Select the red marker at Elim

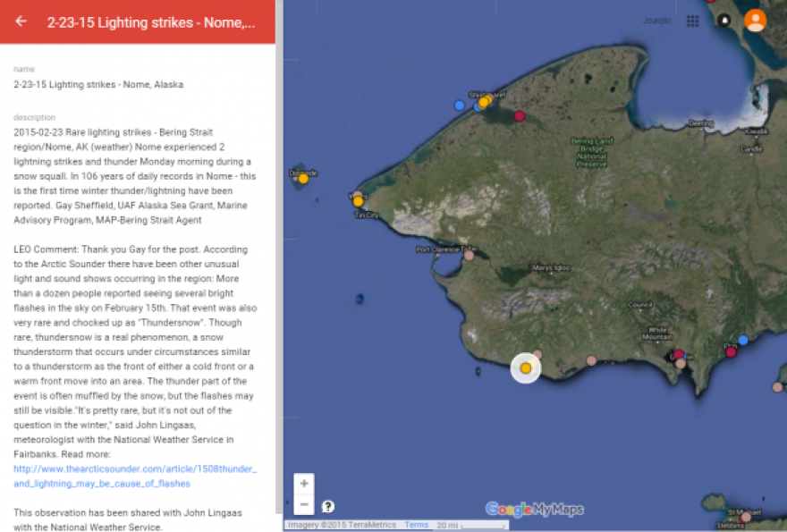[x=731, y=352]
